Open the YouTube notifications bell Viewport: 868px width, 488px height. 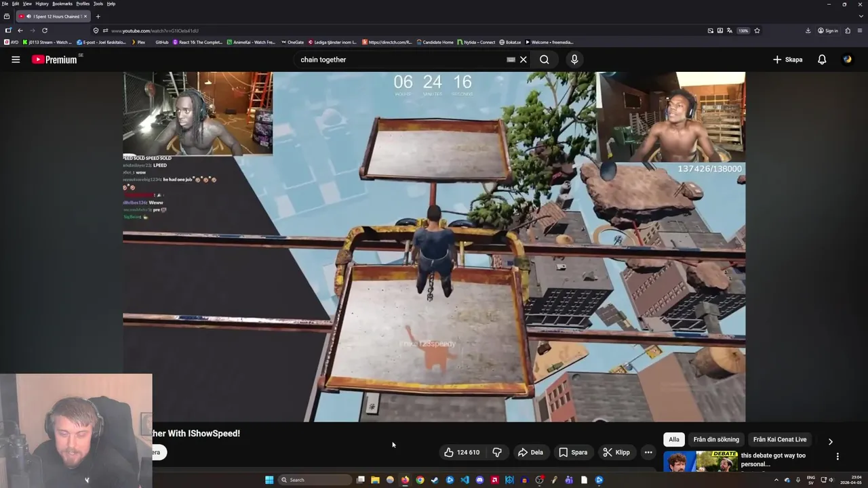(822, 60)
